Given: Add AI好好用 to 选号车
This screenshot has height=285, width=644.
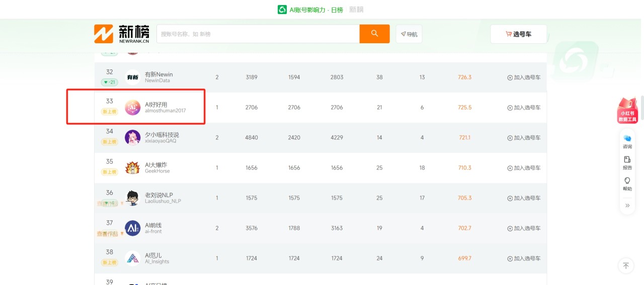Looking at the screenshot, I should coord(524,108).
